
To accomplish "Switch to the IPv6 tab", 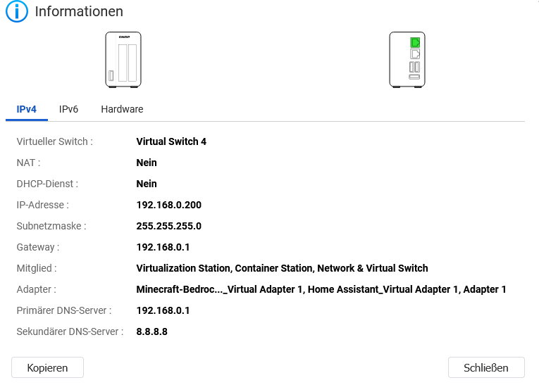I will tap(68, 109).
